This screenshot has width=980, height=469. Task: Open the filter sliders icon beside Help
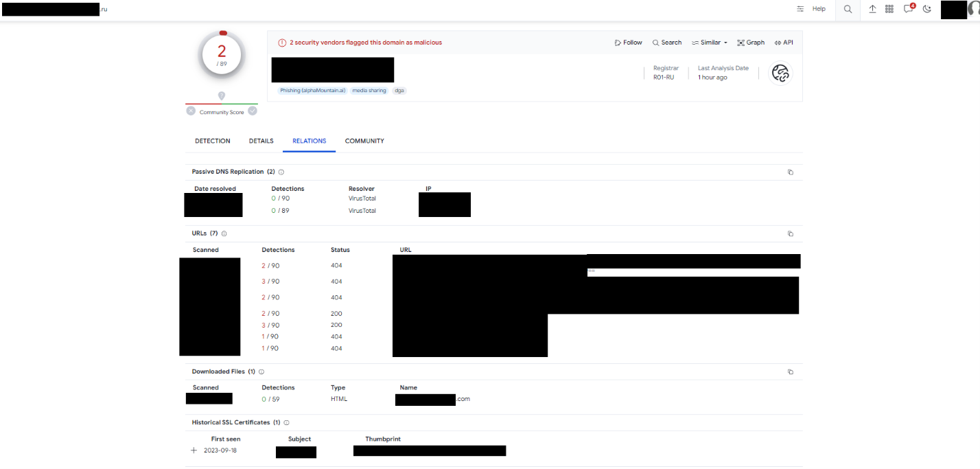click(800, 9)
